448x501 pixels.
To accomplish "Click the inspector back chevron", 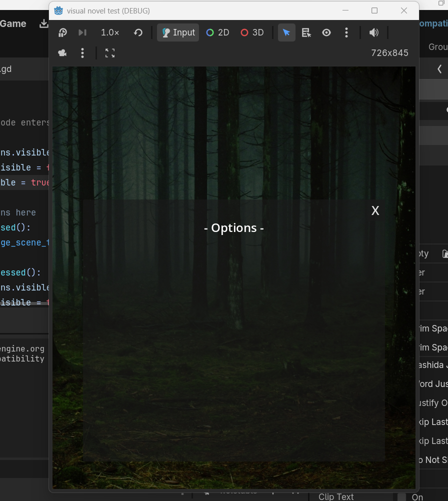I will click(x=439, y=69).
